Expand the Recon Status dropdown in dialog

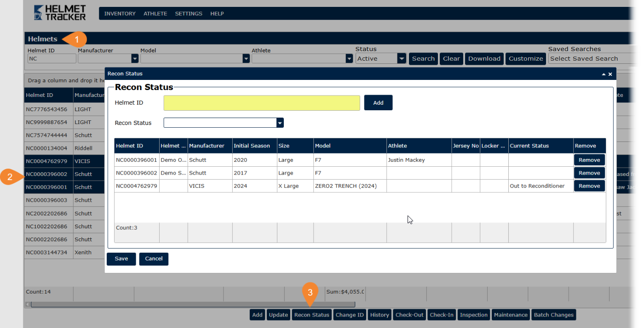(x=280, y=123)
